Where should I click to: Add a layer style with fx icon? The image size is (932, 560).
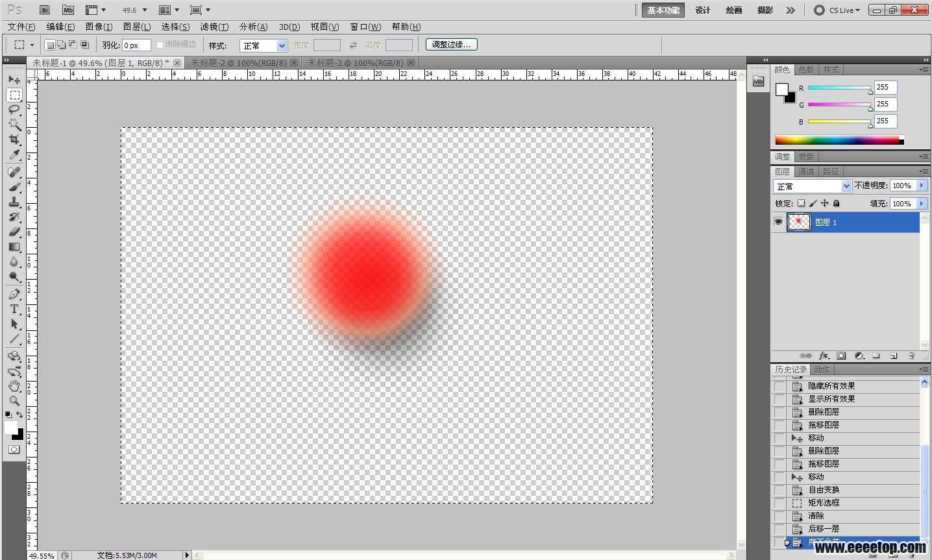coord(824,356)
